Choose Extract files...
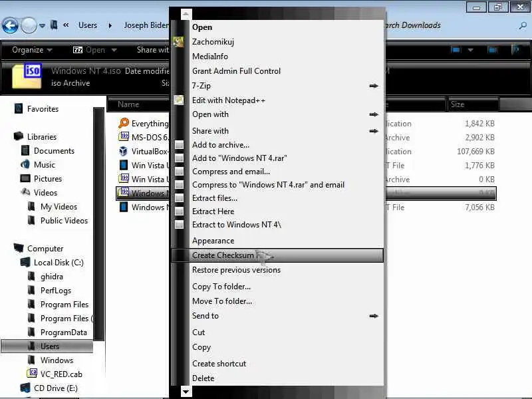 click(x=278, y=198)
